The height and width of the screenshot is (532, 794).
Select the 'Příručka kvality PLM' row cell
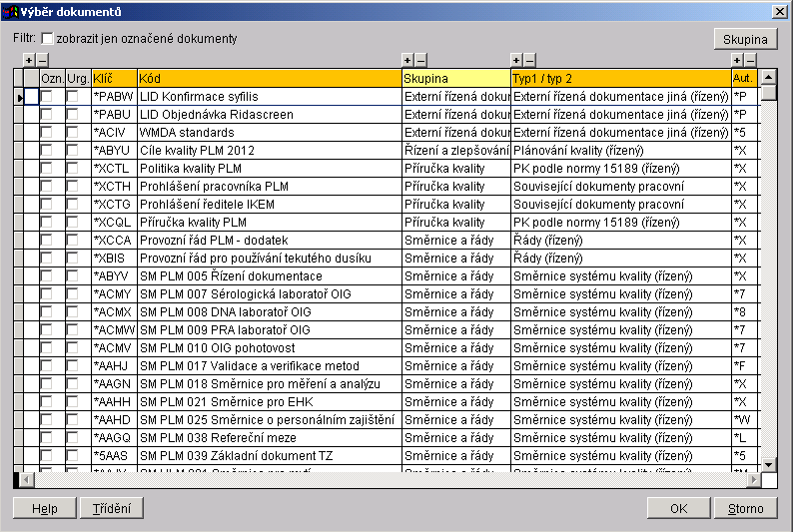[269, 223]
